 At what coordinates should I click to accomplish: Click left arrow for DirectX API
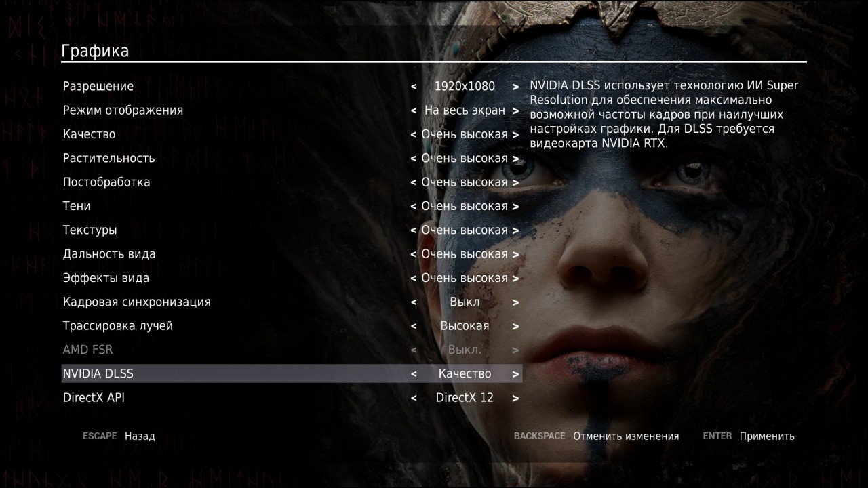point(414,398)
